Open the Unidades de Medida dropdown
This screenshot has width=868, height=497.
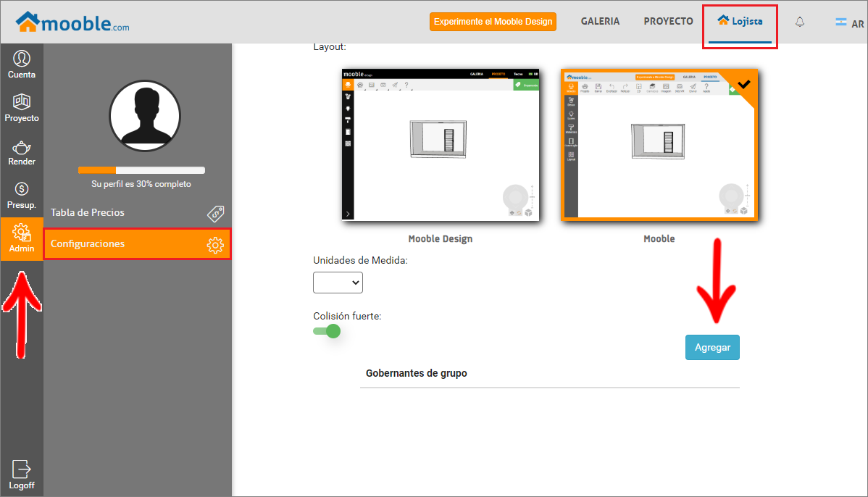pyautogui.click(x=338, y=283)
